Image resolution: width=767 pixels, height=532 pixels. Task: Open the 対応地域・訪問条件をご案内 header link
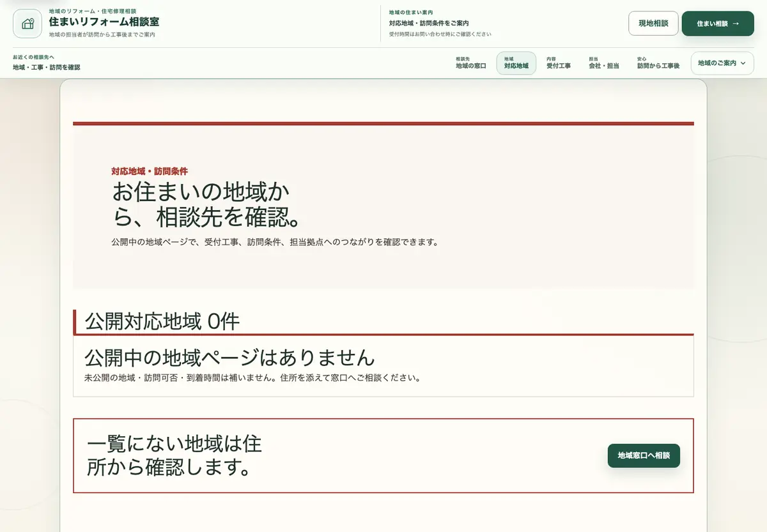429,23
